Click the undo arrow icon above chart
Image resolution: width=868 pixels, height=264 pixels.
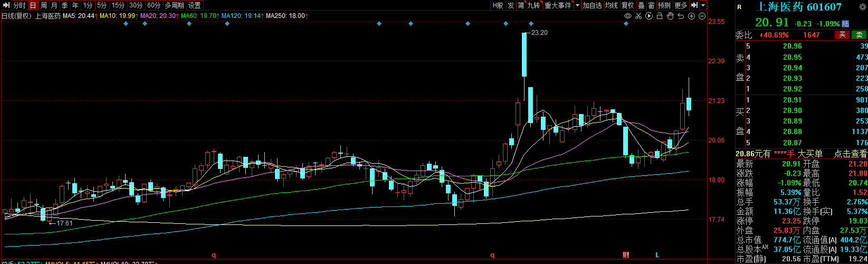tap(681, 16)
